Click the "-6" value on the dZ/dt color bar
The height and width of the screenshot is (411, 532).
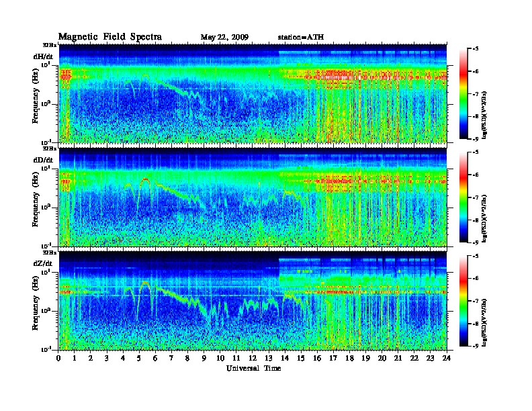(476, 279)
